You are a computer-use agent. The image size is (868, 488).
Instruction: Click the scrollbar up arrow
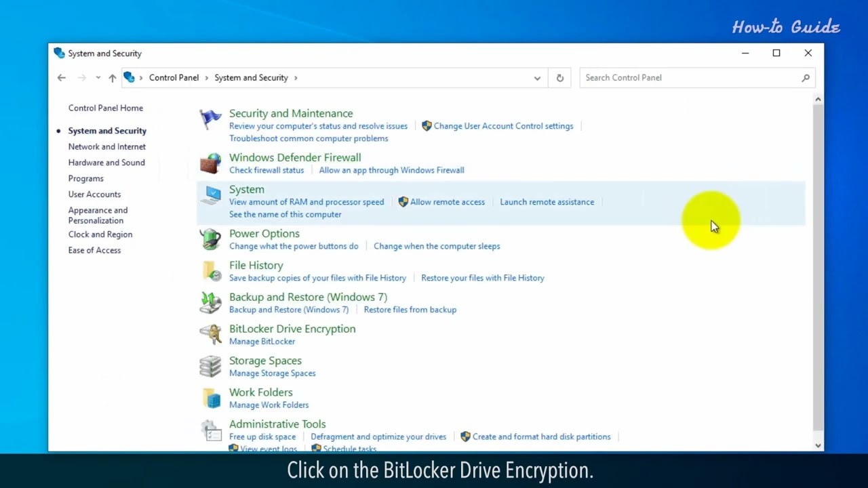tap(818, 100)
